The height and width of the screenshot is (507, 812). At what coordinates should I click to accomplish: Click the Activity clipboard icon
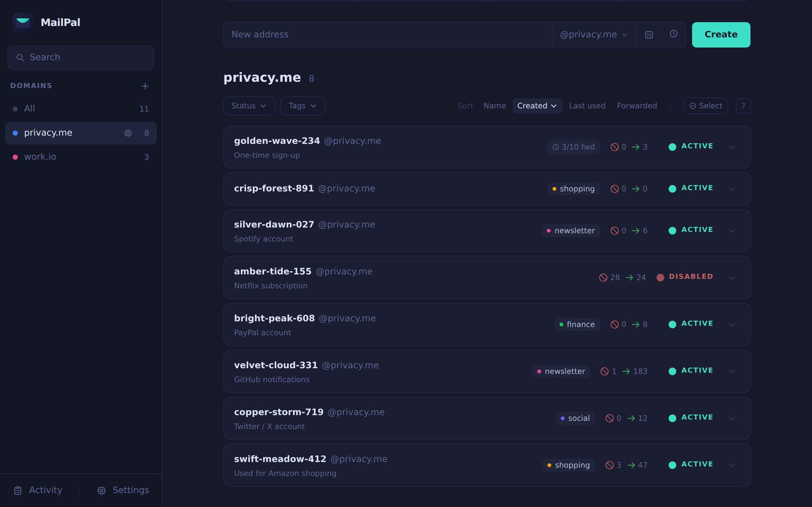tap(18, 490)
